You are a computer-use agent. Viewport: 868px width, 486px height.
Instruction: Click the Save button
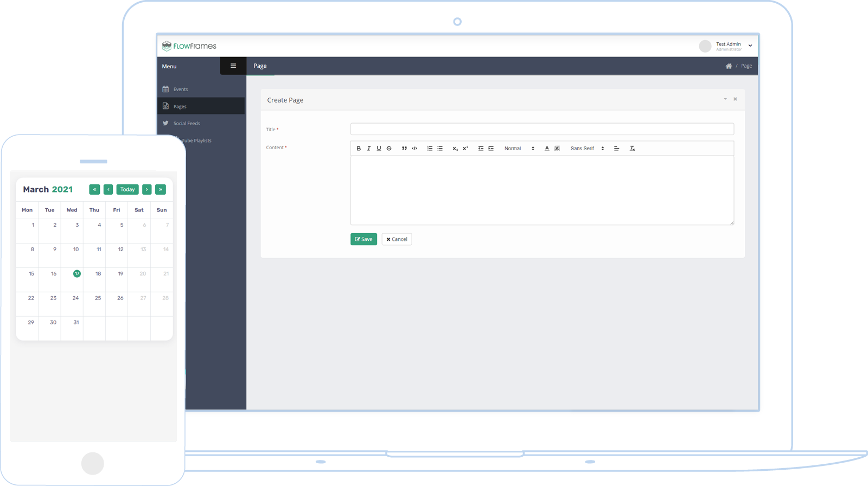click(x=363, y=239)
